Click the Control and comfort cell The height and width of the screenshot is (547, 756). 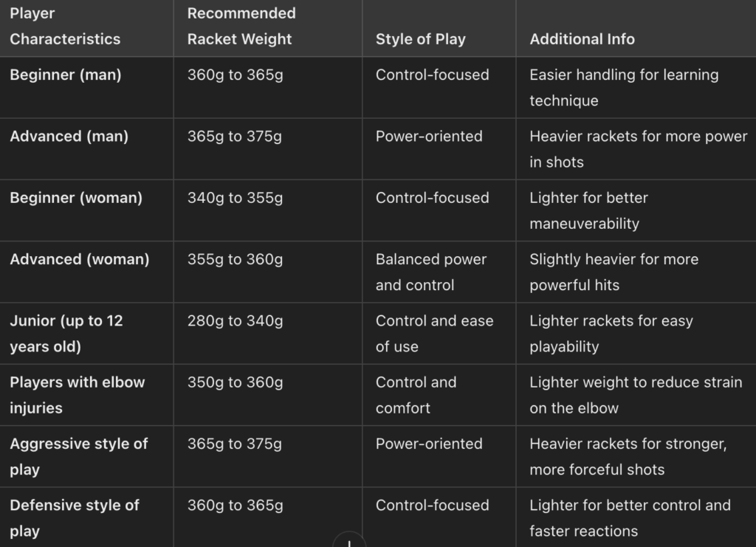click(416, 395)
